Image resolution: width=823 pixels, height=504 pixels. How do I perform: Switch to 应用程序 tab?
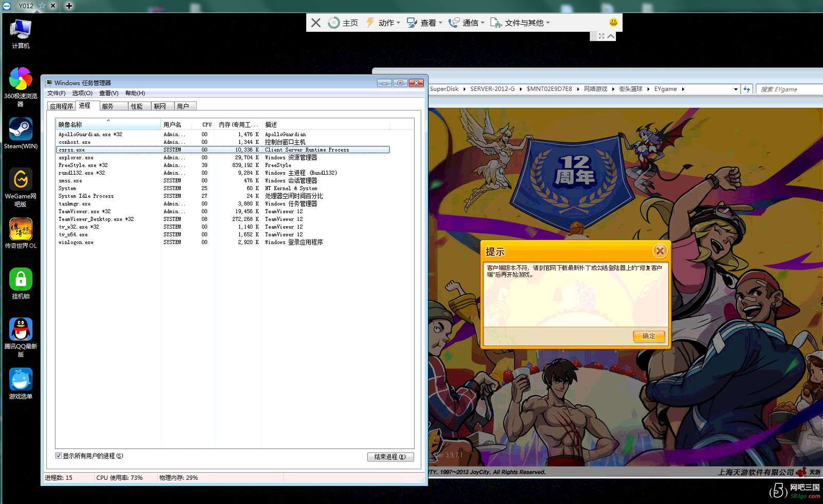[x=62, y=106]
